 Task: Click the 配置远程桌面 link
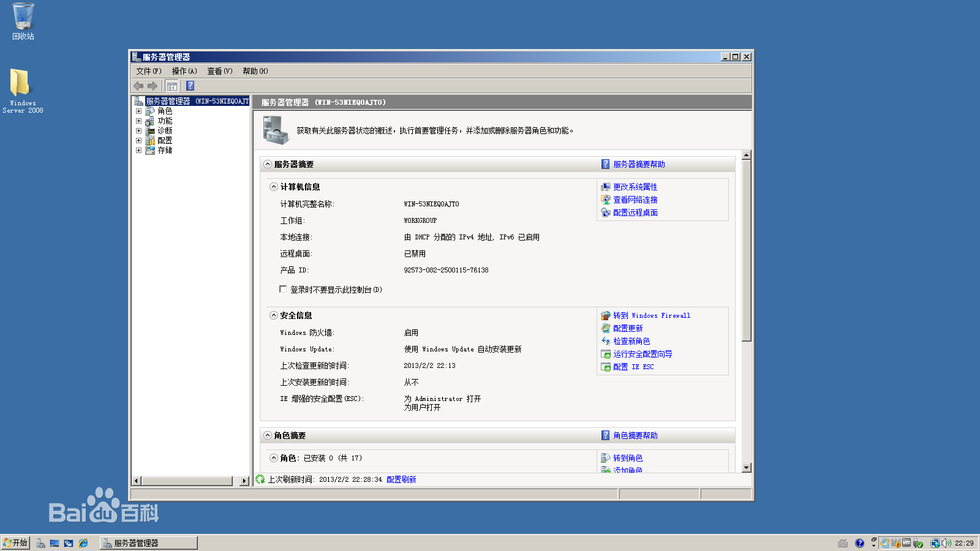tap(635, 212)
